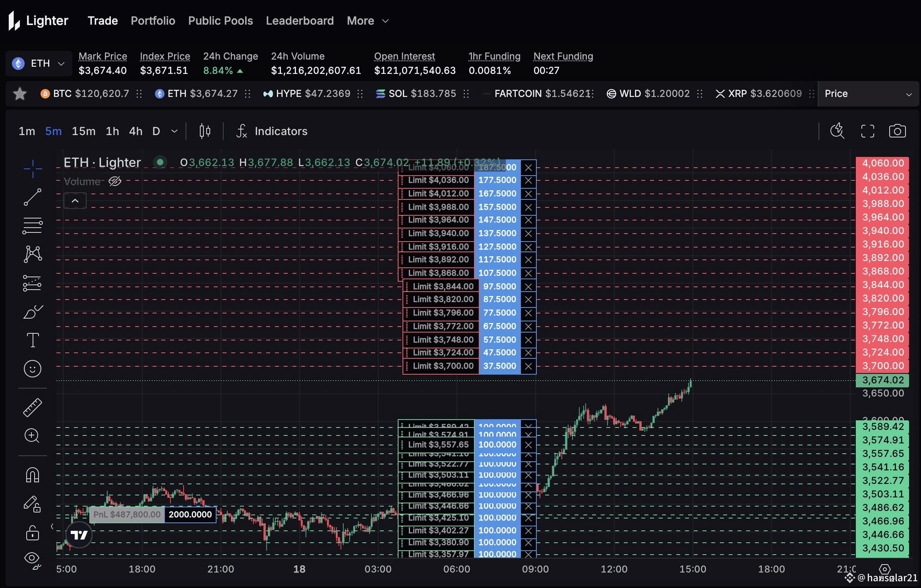Open the Indicators panel
Viewport: 921px width, 588px height.
[272, 131]
